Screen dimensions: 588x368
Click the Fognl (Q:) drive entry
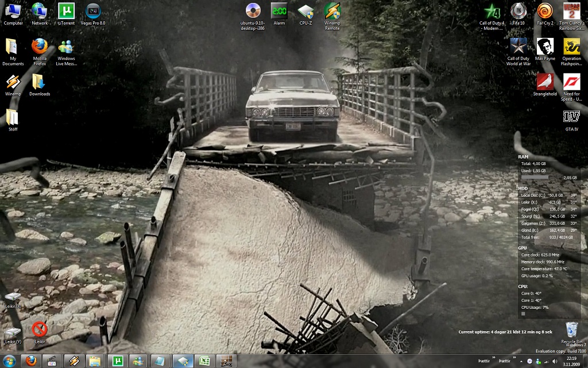click(548, 209)
